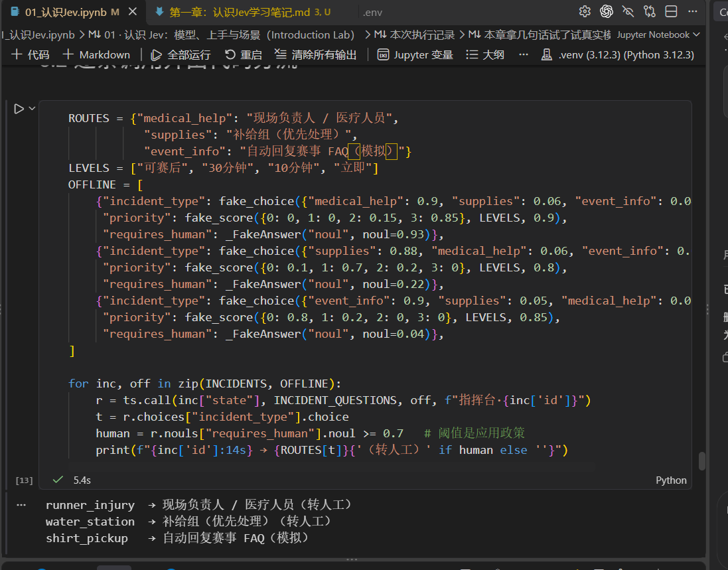This screenshot has height=570, width=728.
Task: Click output line starting with shirt_pickup
Action: click(x=177, y=538)
